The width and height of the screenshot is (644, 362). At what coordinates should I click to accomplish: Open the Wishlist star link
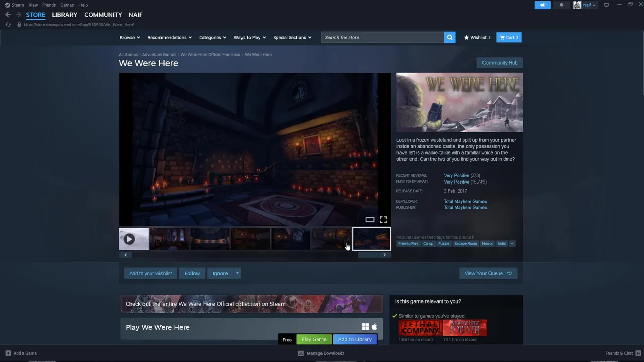[x=477, y=37]
